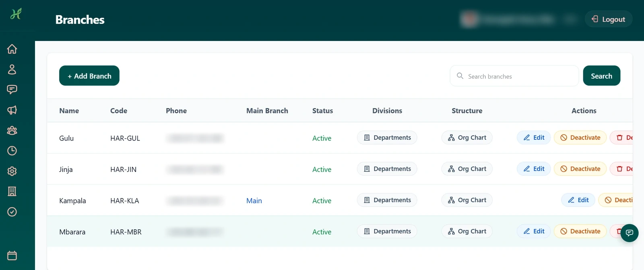Open the announcements megaphone icon

pyautogui.click(x=12, y=110)
